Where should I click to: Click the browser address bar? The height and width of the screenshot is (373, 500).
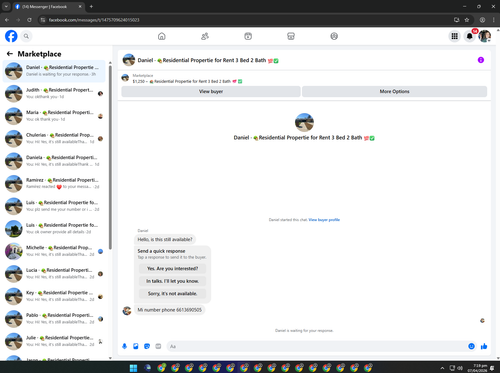(247, 20)
